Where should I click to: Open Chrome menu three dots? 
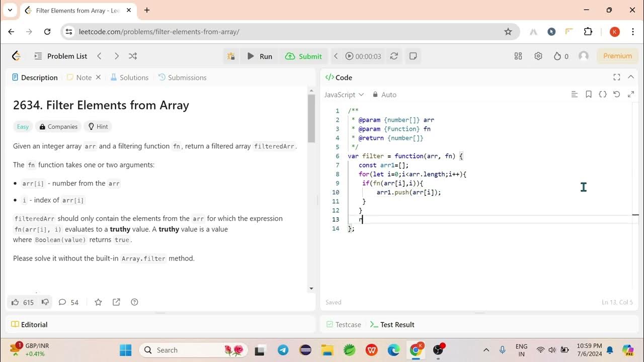[633, 32]
